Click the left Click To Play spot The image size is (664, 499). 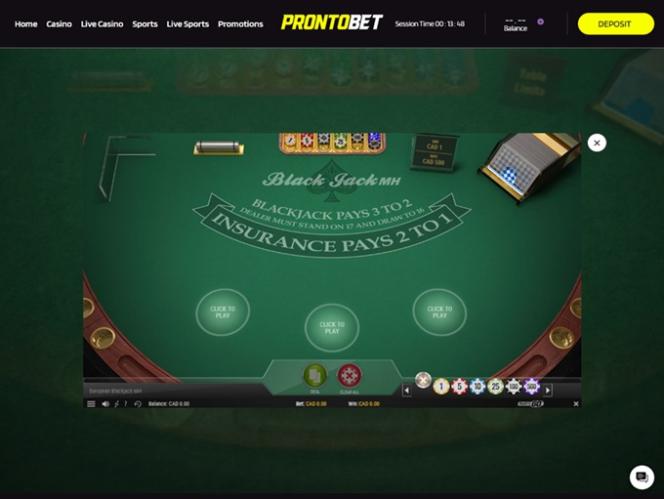click(x=223, y=312)
